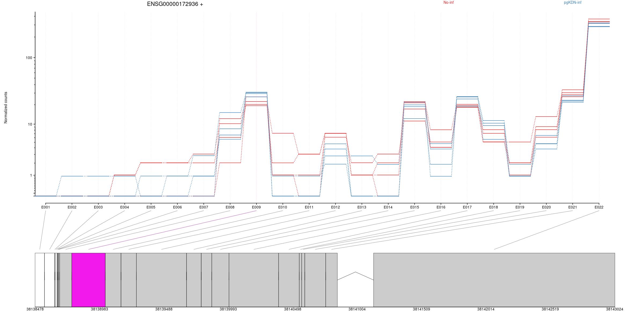This screenshot has width=644, height=322.
Task: Select exon label E022
Action: 599,207
